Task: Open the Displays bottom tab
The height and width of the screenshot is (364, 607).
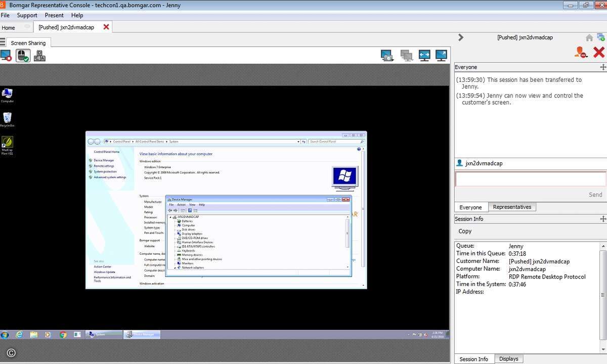Action: [x=508, y=359]
